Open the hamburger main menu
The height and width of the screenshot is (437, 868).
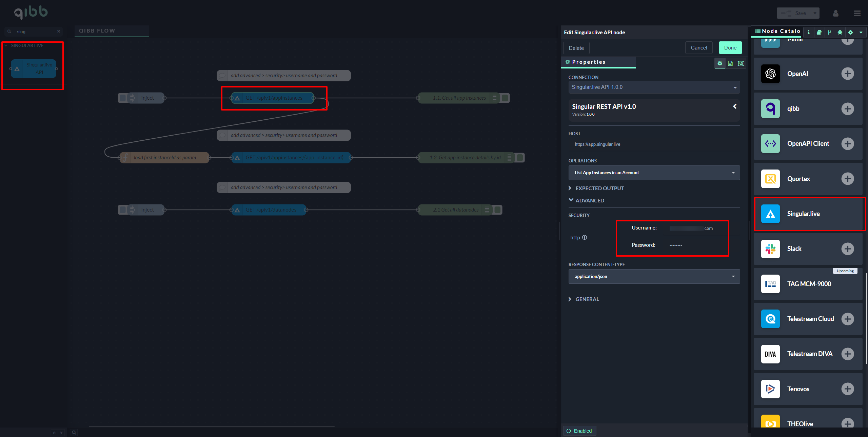pyautogui.click(x=857, y=13)
